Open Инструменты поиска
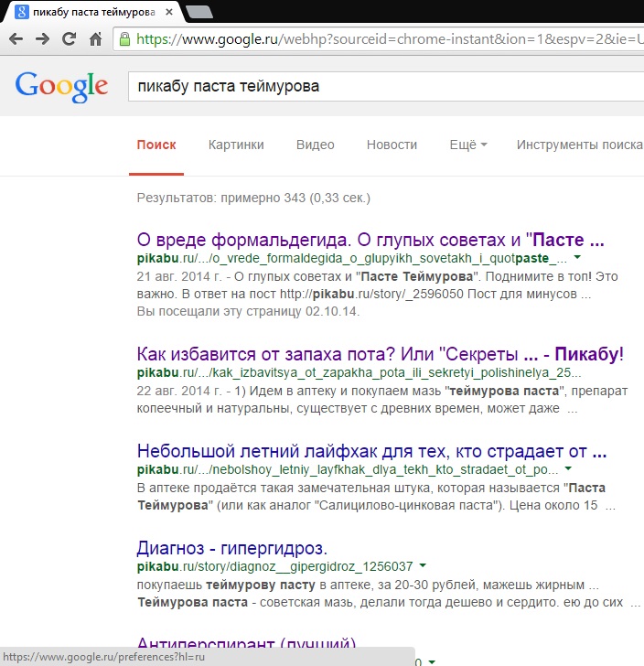Screen dimensions: 644x666 pos(579,145)
